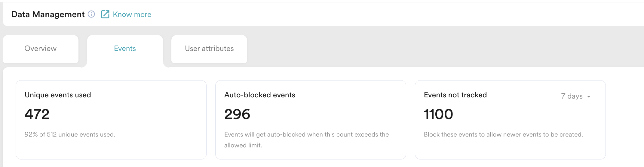Click the info icon beside Data Management

pos(91,14)
